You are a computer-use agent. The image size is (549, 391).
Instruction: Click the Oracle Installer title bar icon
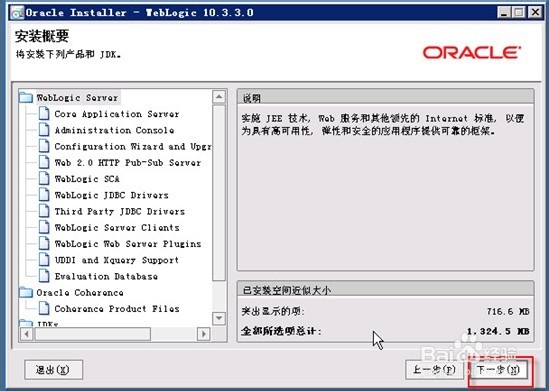18,13
